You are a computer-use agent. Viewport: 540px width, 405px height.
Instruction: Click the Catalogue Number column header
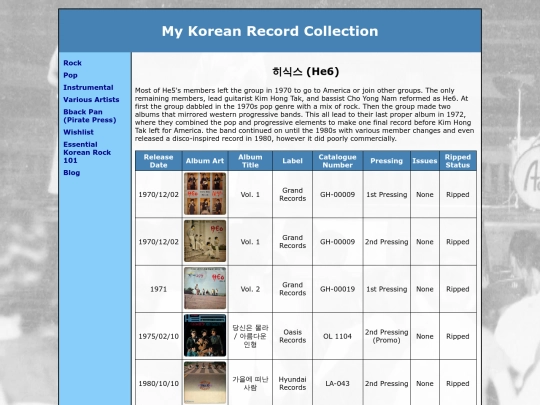click(x=338, y=161)
